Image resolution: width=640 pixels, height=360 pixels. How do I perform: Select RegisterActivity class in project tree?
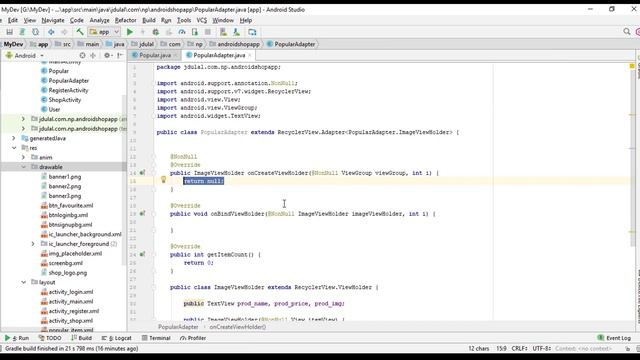click(x=64, y=90)
